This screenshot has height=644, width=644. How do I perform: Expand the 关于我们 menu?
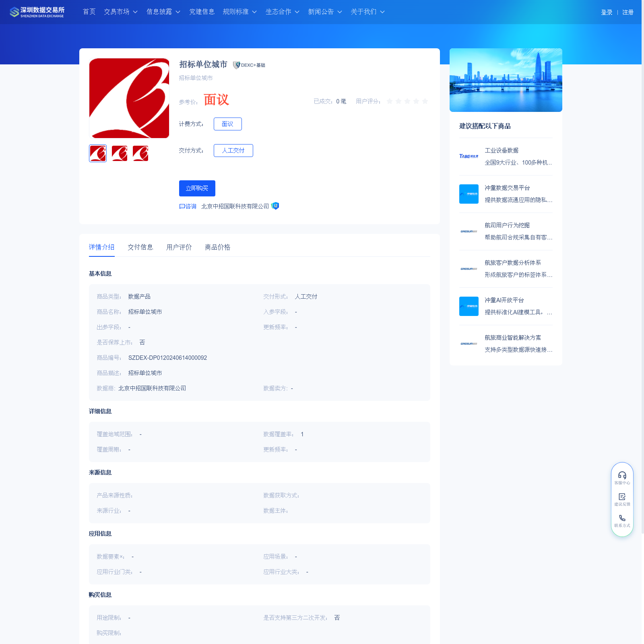368,12
